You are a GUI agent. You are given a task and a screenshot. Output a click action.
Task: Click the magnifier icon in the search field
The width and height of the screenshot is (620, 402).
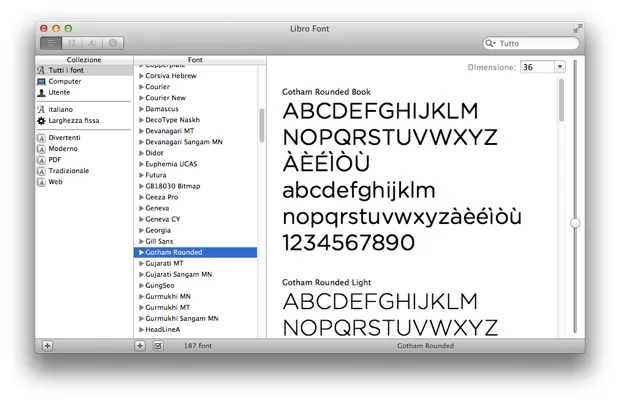point(490,43)
